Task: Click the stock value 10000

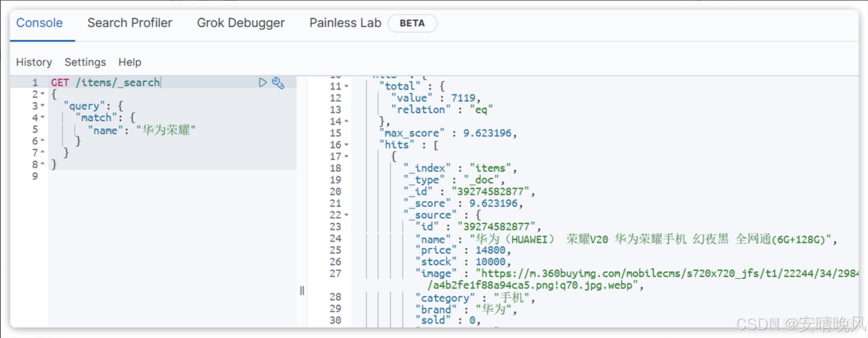Action: coord(490,262)
